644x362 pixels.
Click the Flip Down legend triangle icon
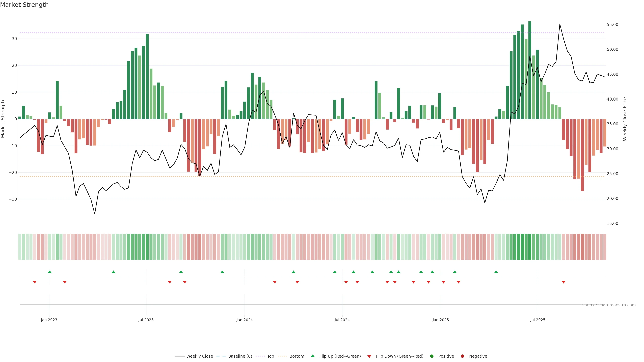click(x=369, y=356)
